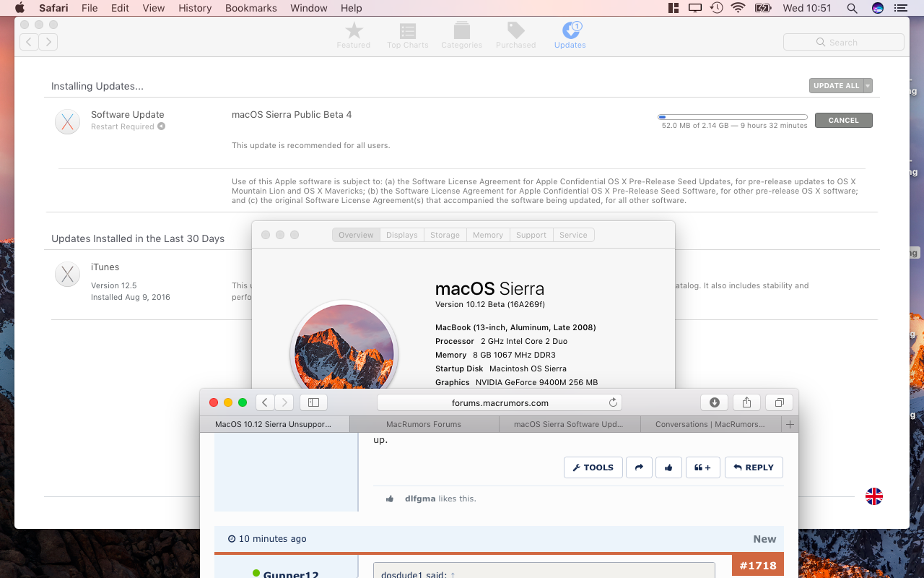Image resolution: width=924 pixels, height=578 pixels.
Task: Open the Wi-Fi status menu
Action: pyautogui.click(x=738, y=8)
